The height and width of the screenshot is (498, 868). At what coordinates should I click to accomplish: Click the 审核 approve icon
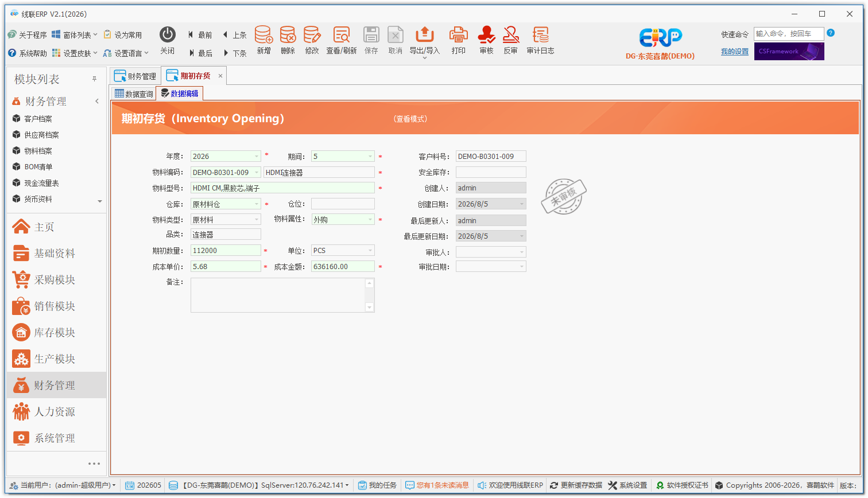[x=486, y=34]
